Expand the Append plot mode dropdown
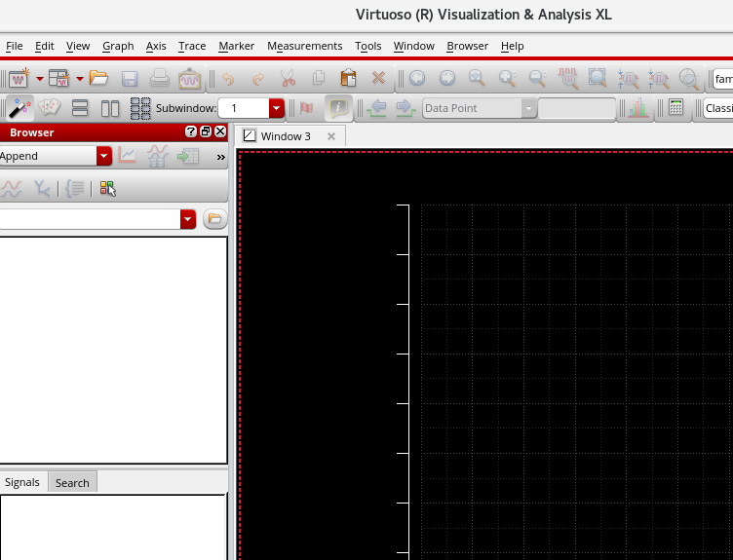Viewport: 733px width, 560px height. tap(103, 156)
